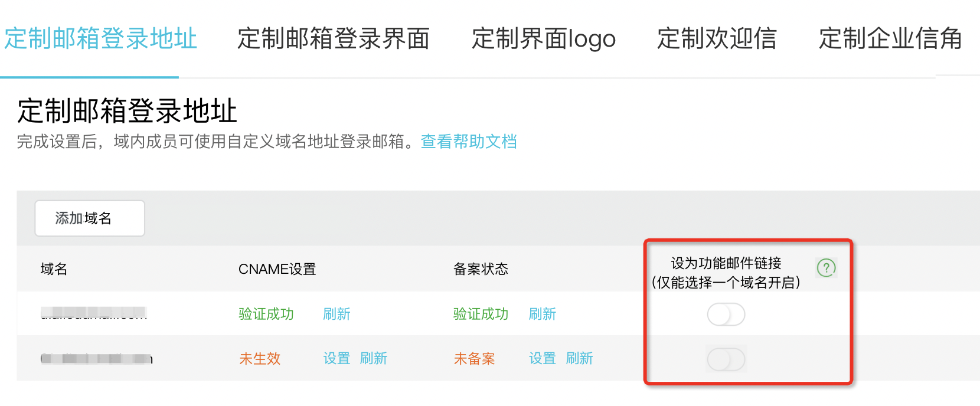Enable function mail link for first domain
980x406 pixels.
point(726,315)
